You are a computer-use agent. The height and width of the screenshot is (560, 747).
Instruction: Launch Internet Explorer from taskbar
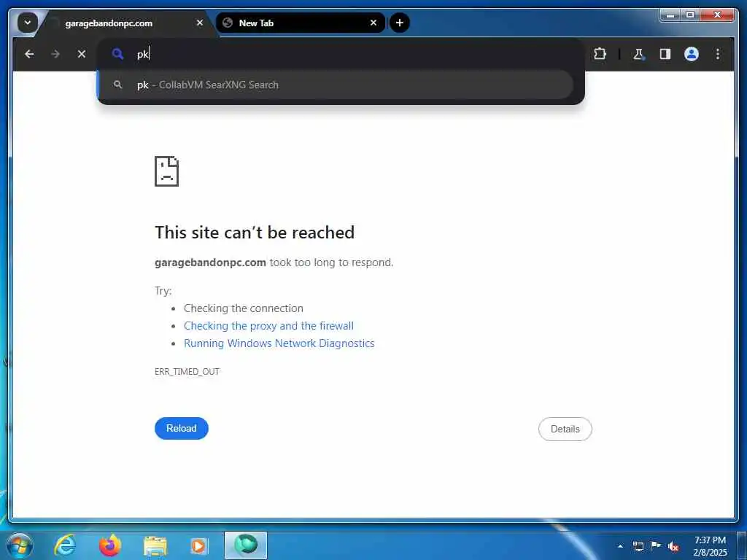[65, 545]
